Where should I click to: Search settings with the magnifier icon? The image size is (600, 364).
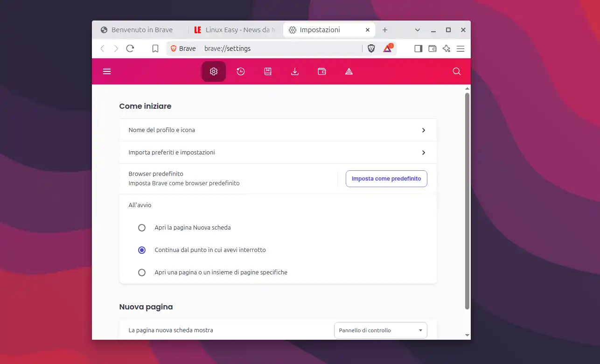(x=457, y=71)
